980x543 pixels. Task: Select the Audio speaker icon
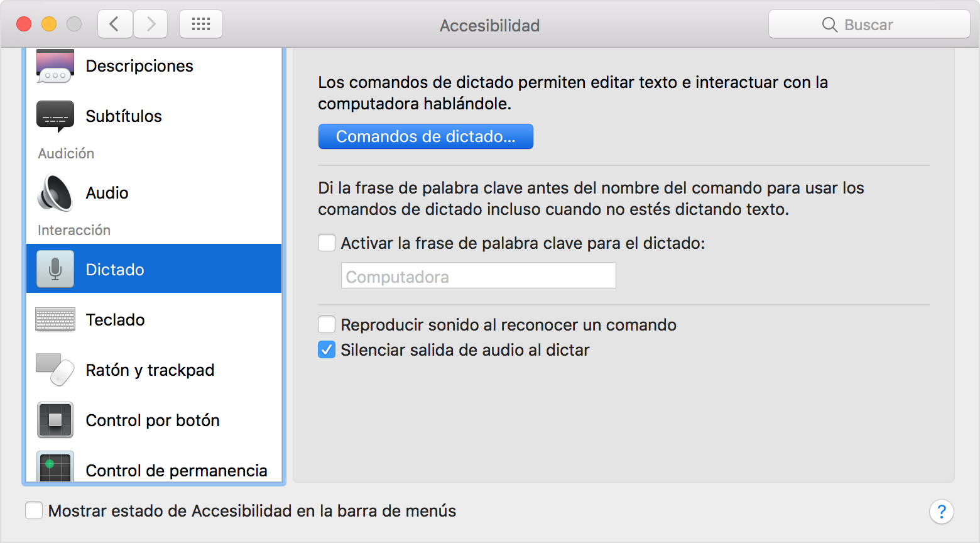(x=55, y=193)
